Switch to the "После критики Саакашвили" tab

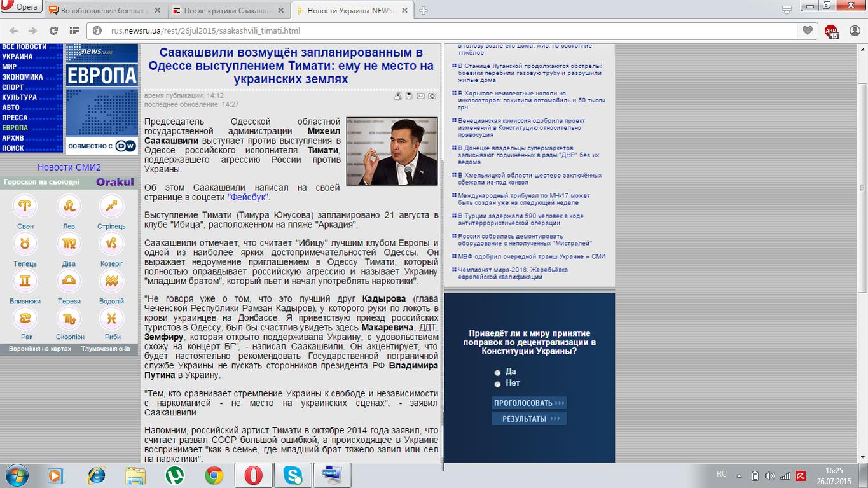click(x=229, y=10)
